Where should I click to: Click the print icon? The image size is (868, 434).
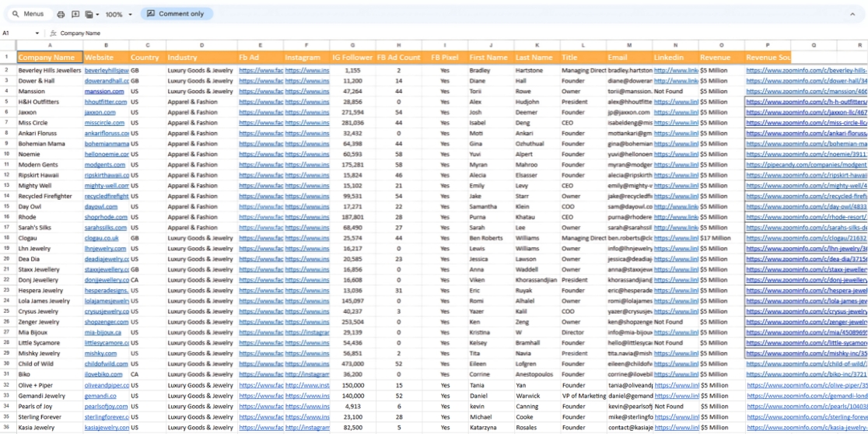61,14
